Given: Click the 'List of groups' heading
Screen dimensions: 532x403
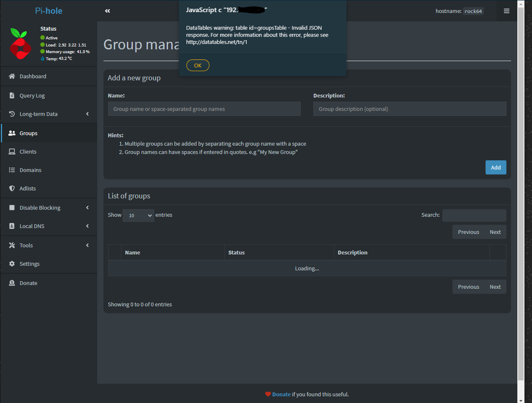Looking at the screenshot, I should [x=129, y=196].
